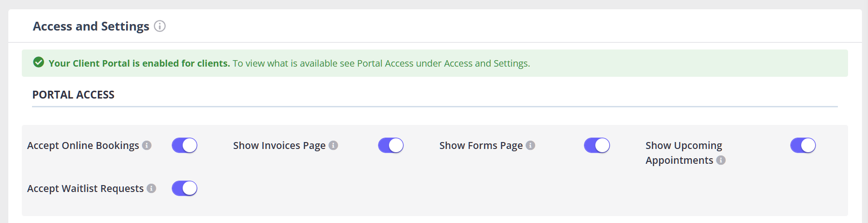This screenshot has height=223, width=868.
Task: Click the Access and Settings heading
Action: coord(91,26)
